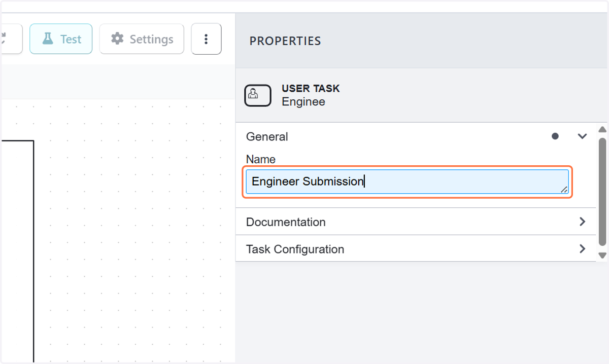
Task: Click the General section title
Action: [267, 136]
